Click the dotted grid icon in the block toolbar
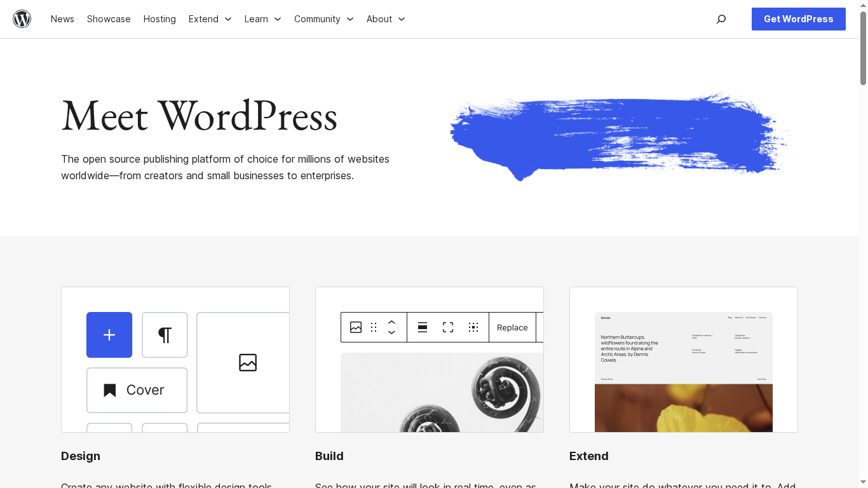The width and height of the screenshot is (868, 488). tap(473, 327)
